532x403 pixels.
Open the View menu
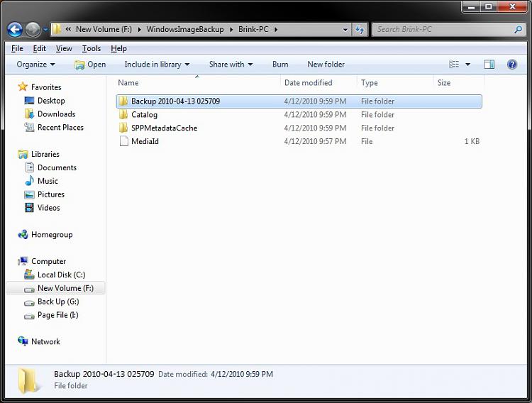coord(64,48)
